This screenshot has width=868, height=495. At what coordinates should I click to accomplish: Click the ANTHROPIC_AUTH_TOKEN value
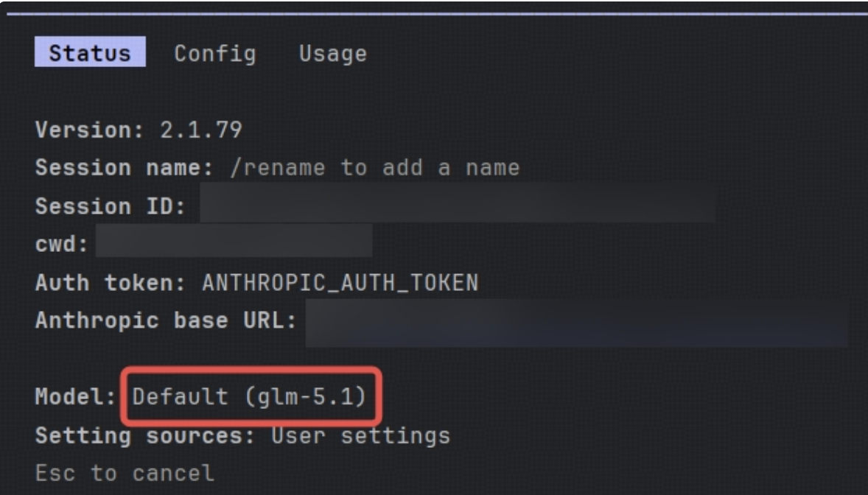(x=340, y=283)
